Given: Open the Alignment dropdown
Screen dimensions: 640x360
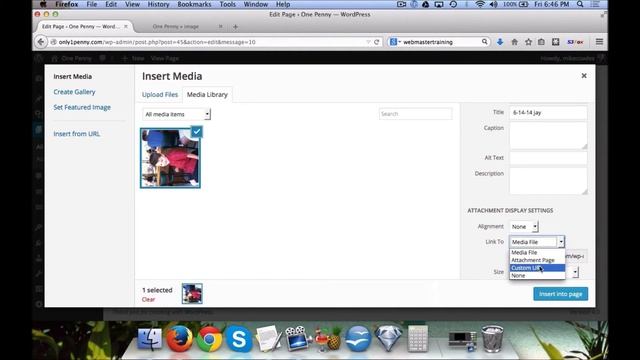Looking at the screenshot, I should pos(524,227).
